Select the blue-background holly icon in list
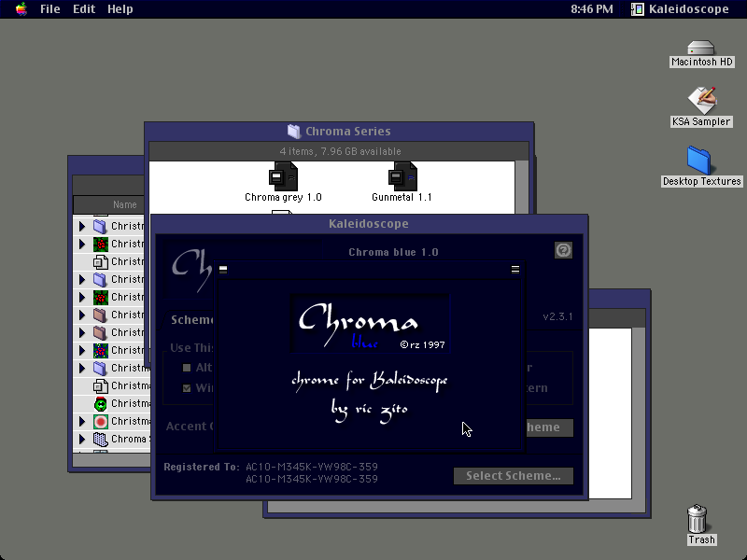Viewport: 747px width, 560px height. pyautogui.click(x=100, y=351)
